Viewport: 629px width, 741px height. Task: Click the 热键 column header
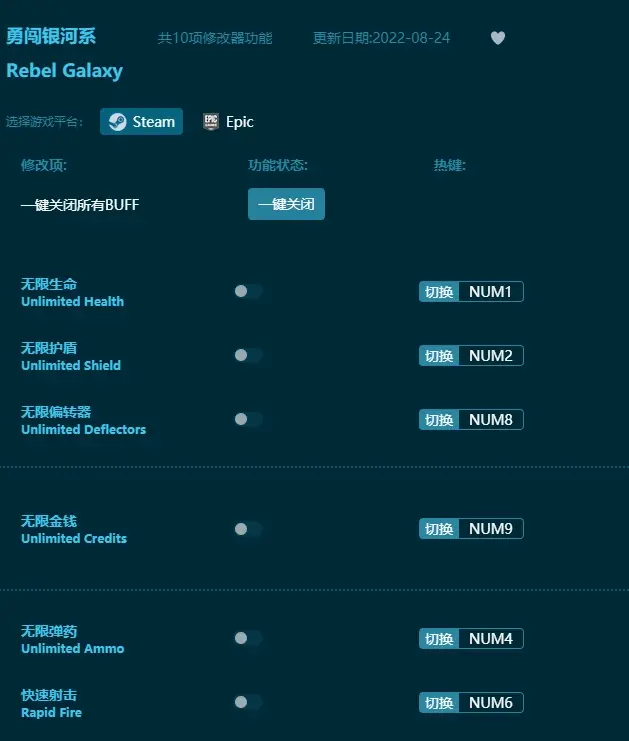(x=450, y=165)
